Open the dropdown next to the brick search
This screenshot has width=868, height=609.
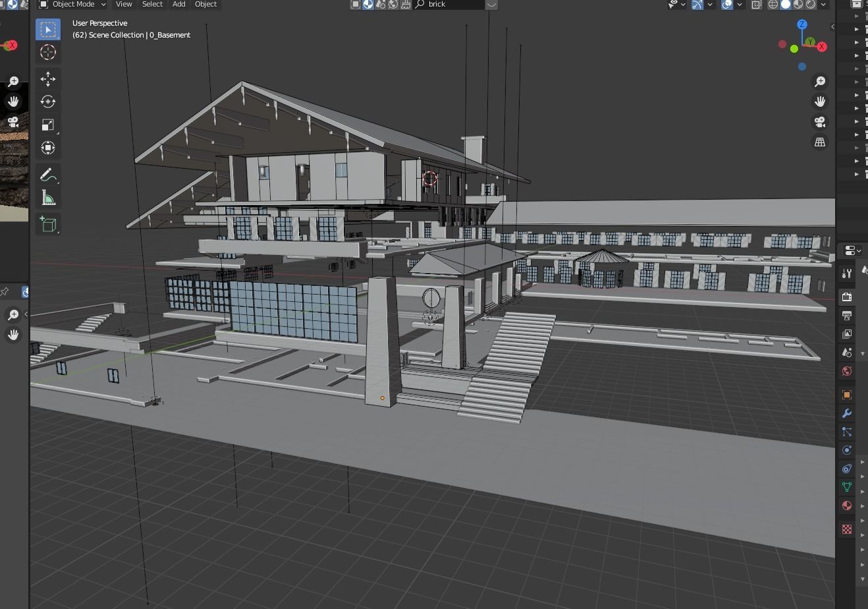point(491,4)
